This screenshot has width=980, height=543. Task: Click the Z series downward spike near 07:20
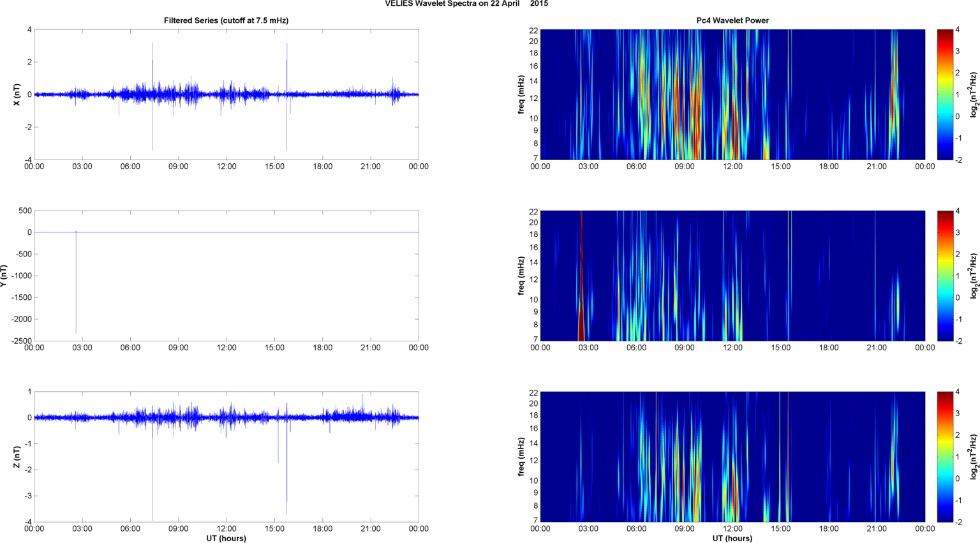152,469
